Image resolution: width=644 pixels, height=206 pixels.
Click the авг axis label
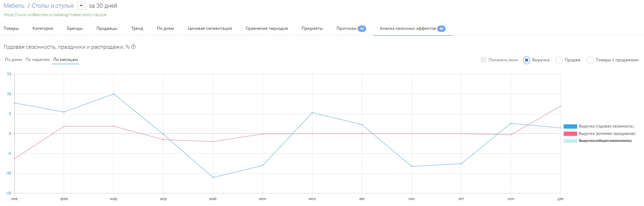(362, 199)
